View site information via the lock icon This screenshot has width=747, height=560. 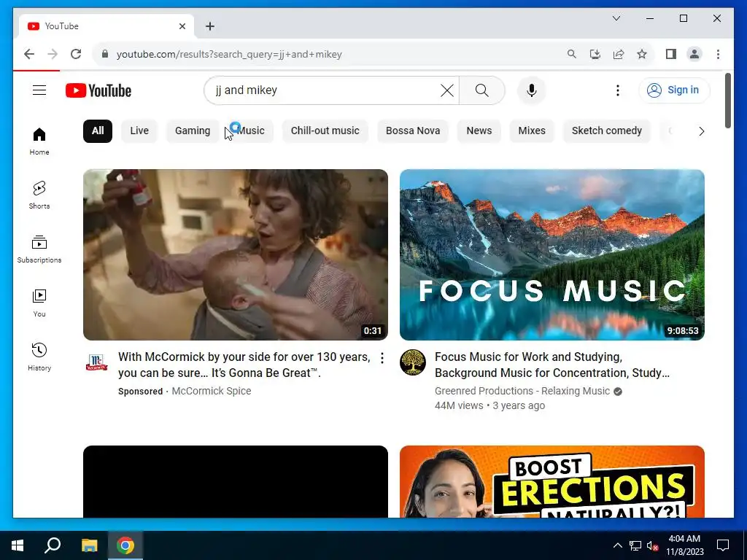105,54
